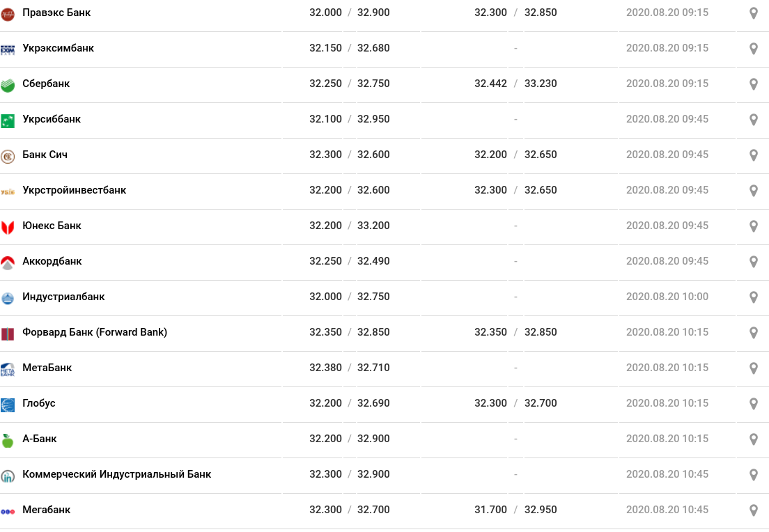Click the Юнекс Банк red logo
This screenshot has width=769, height=532.
(x=8, y=227)
